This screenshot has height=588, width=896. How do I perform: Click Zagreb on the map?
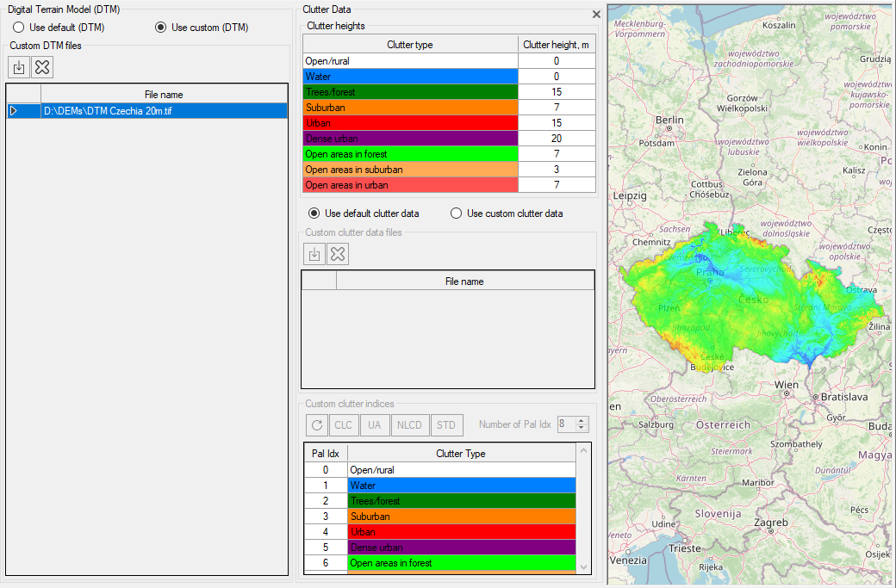click(771, 523)
